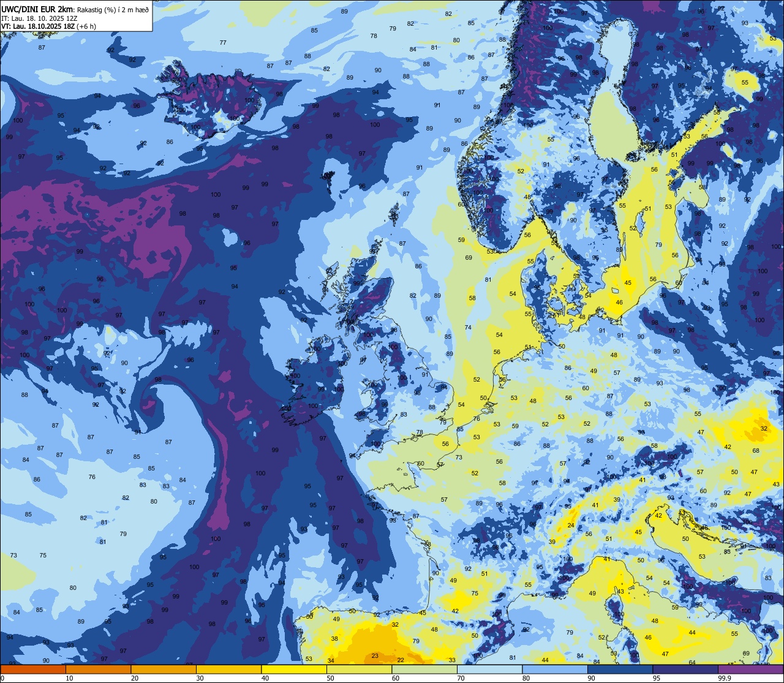
Task: Pick the above 99.9% purple legend swatch
Action: click(x=750, y=670)
